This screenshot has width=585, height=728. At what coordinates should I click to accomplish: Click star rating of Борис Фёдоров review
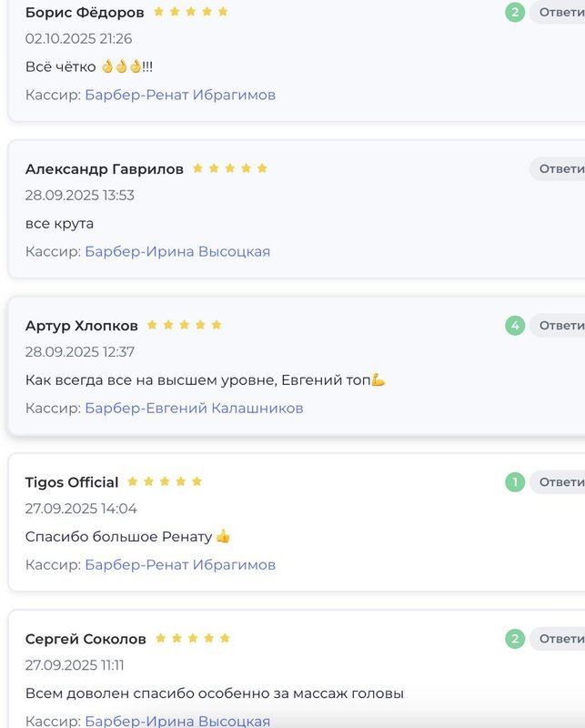[x=191, y=13]
